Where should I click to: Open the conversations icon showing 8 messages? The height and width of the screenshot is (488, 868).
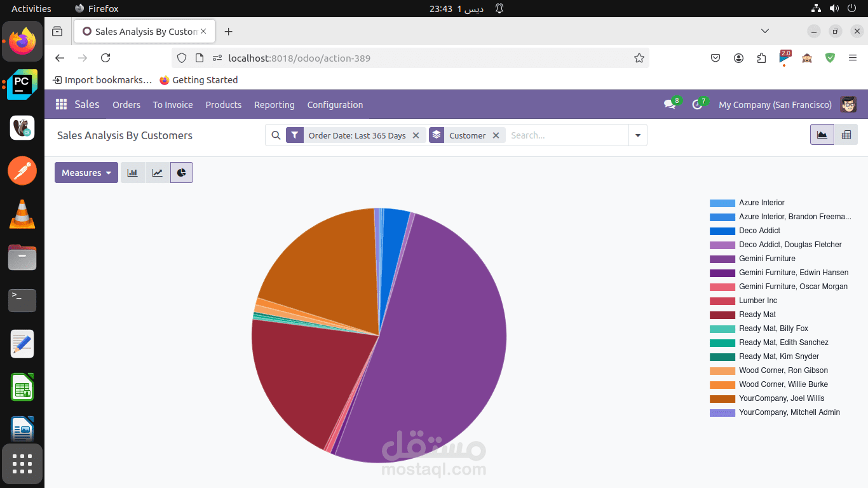click(670, 104)
